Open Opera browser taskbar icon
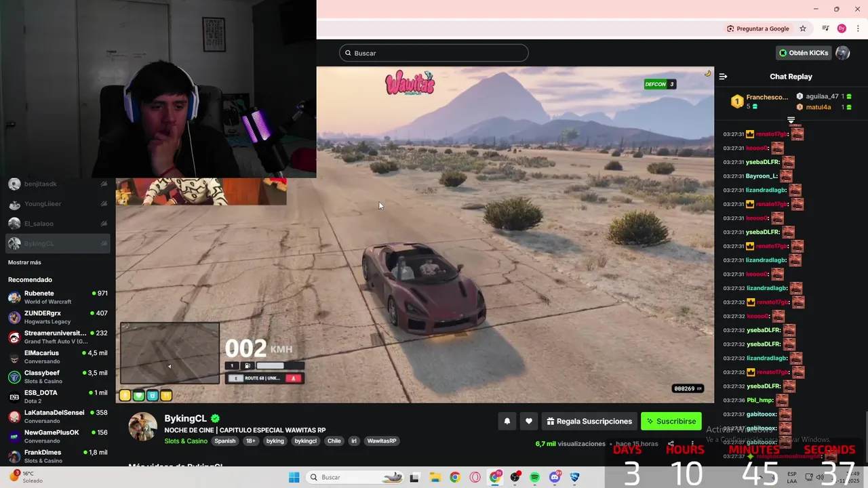The image size is (868, 488). (x=475, y=477)
